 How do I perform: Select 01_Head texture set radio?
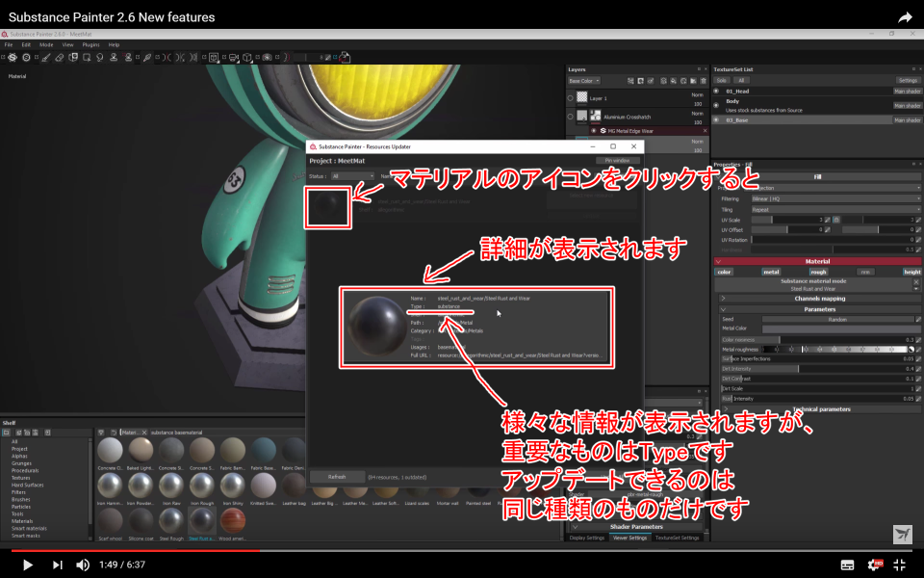(x=716, y=92)
